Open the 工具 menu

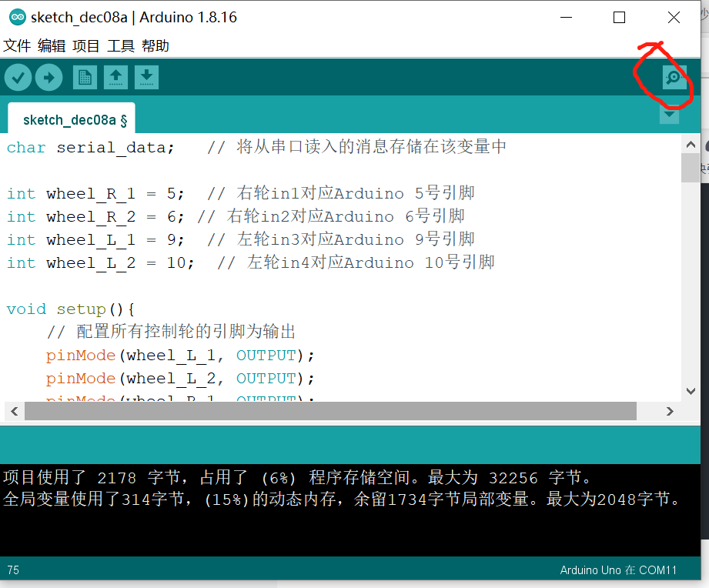tap(121, 45)
